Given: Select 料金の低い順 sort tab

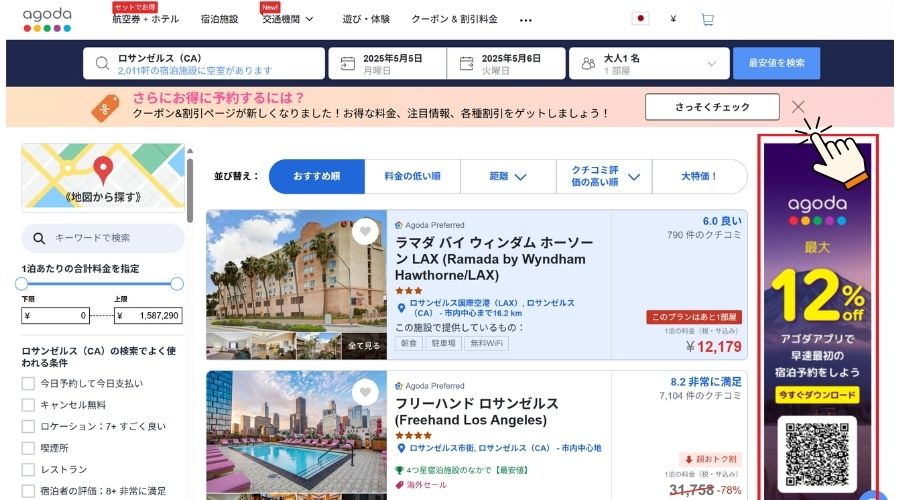Looking at the screenshot, I should pos(413,177).
